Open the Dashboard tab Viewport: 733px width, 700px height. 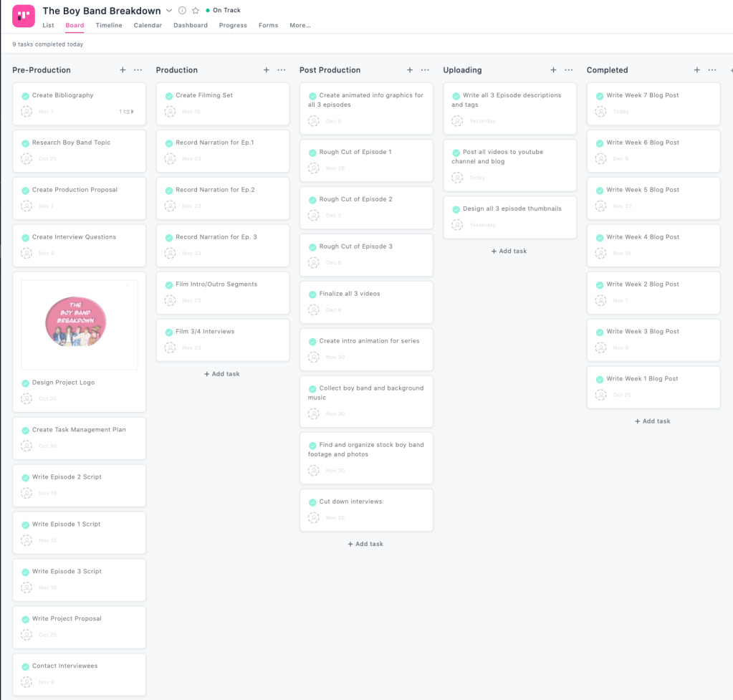191,26
